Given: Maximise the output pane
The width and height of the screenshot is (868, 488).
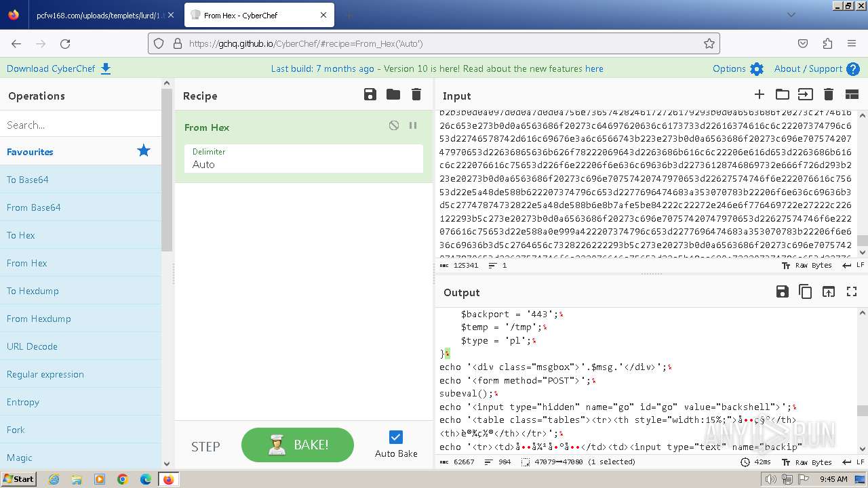Looking at the screenshot, I should coord(852,291).
